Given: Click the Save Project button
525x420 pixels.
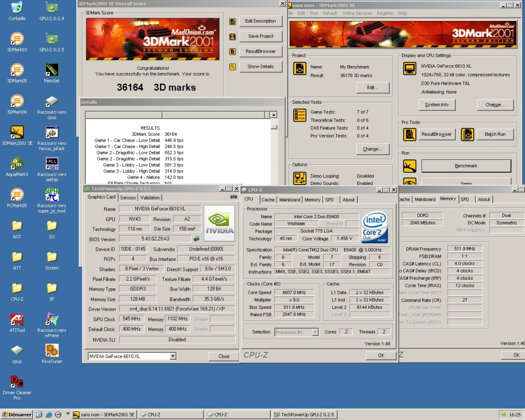Looking at the screenshot, I should (x=261, y=36).
